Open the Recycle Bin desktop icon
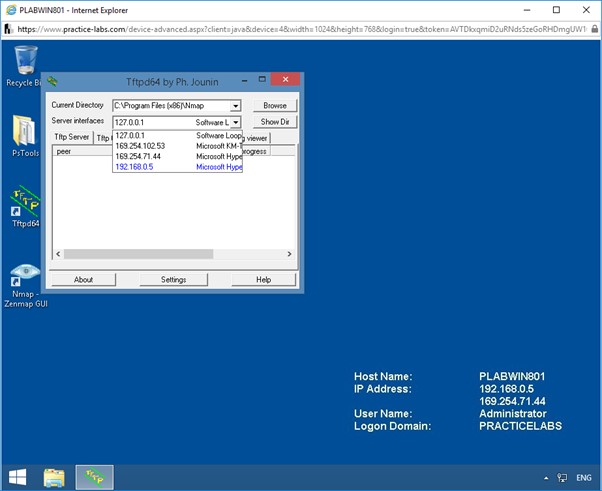 click(x=26, y=66)
